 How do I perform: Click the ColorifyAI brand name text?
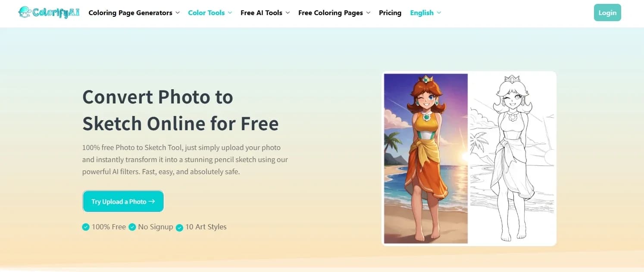click(56, 13)
